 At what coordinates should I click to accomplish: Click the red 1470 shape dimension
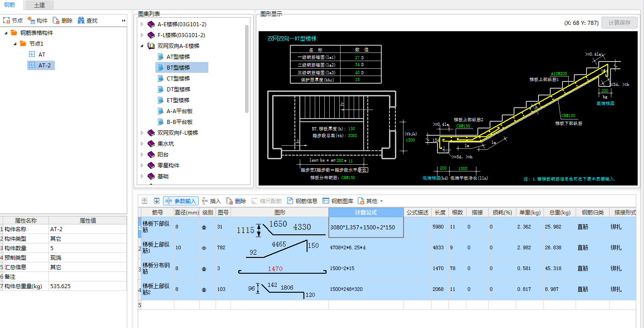tap(275, 269)
